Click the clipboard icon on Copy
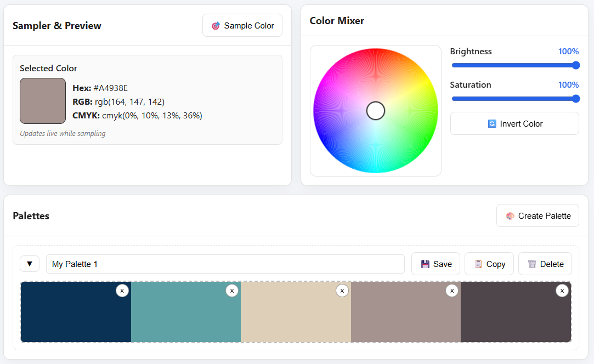Screen dimensions: 594x364 [478, 264]
